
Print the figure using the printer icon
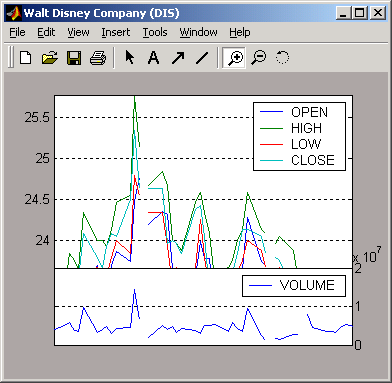[x=98, y=58]
